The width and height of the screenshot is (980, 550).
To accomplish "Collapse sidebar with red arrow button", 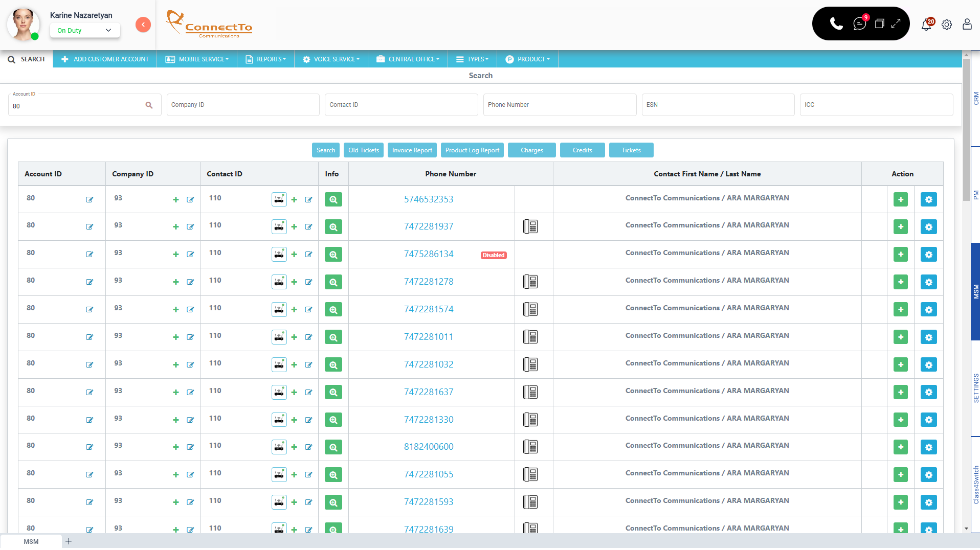I will click(143, 25).
